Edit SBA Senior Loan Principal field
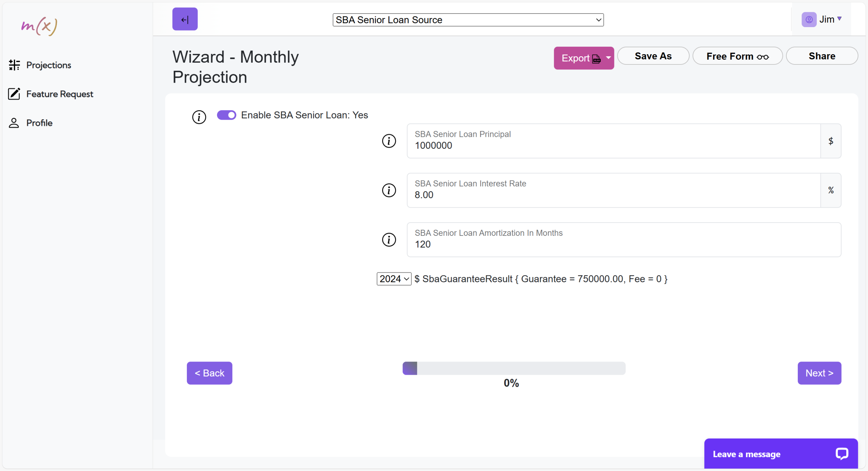This screenshot has height=471, width=868. pyautogui.click(x=613, y=141)
